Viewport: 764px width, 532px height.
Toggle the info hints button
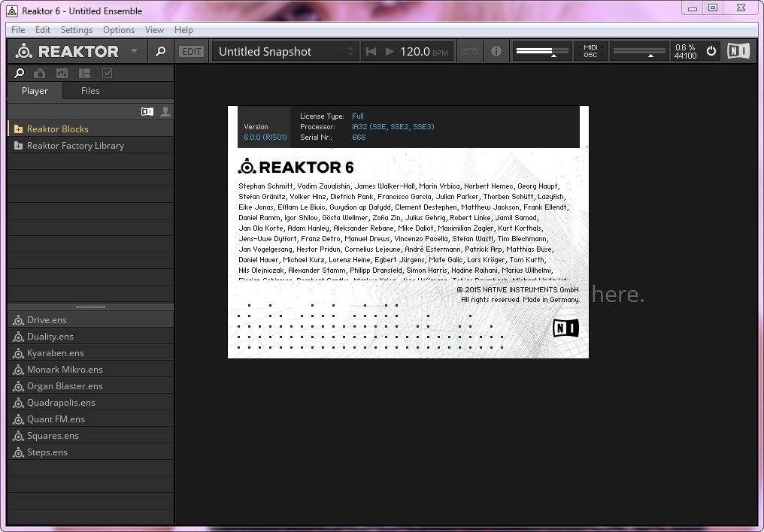(x=496, y=51)
